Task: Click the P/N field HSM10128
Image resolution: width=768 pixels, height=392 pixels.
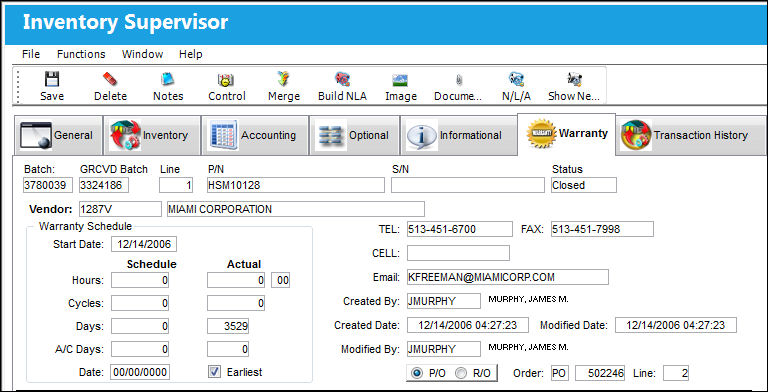Action: [296, 185]
